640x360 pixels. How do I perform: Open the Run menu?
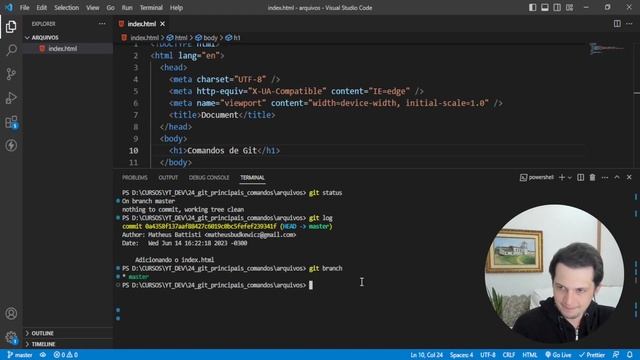(x=127, y=8)
